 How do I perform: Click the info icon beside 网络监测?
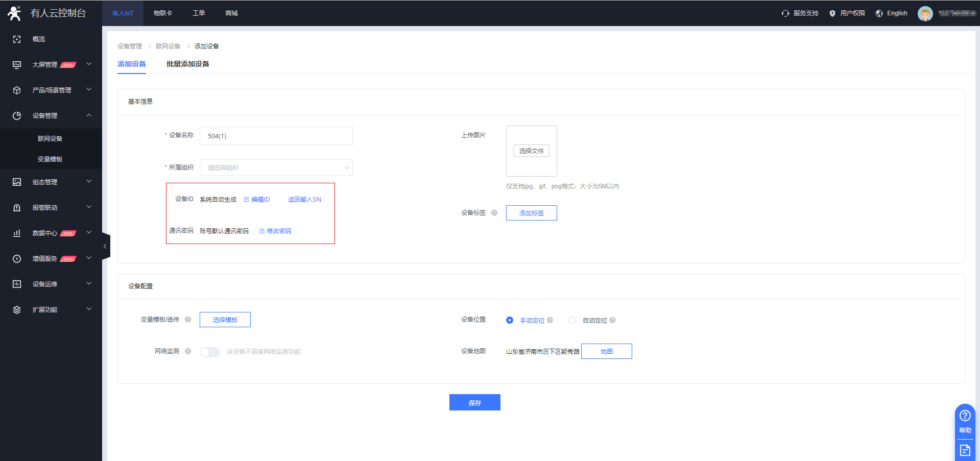(x=188, y=351)
